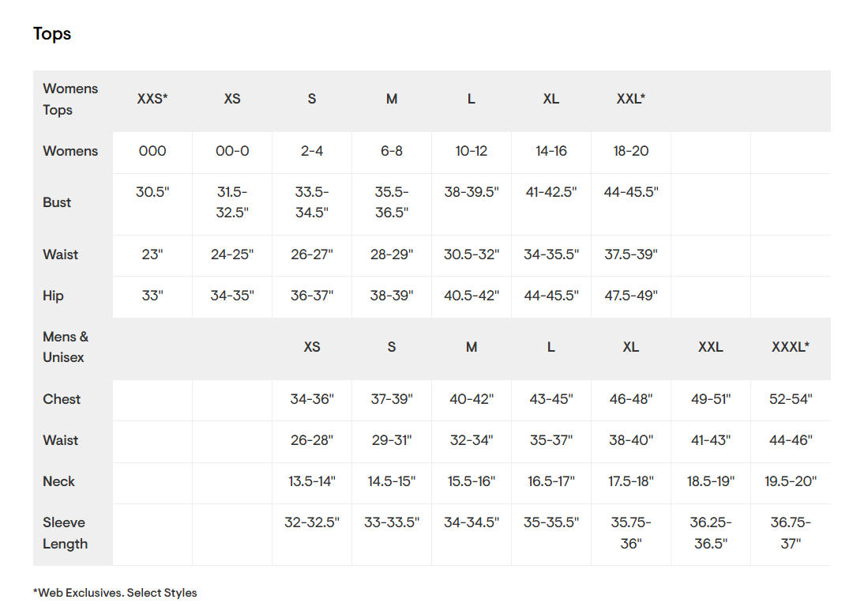The height and width of the screenshot is (607, 868).
Task: Select the Mens & Unisex header cell
Action: tap(66, 347)
